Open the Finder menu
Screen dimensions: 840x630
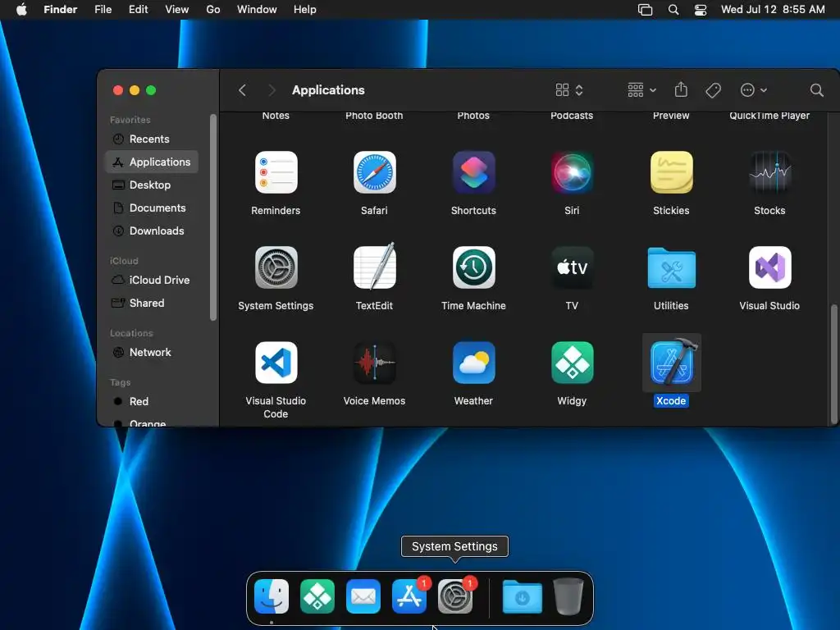pyautogui.click(x=61, y=10)
